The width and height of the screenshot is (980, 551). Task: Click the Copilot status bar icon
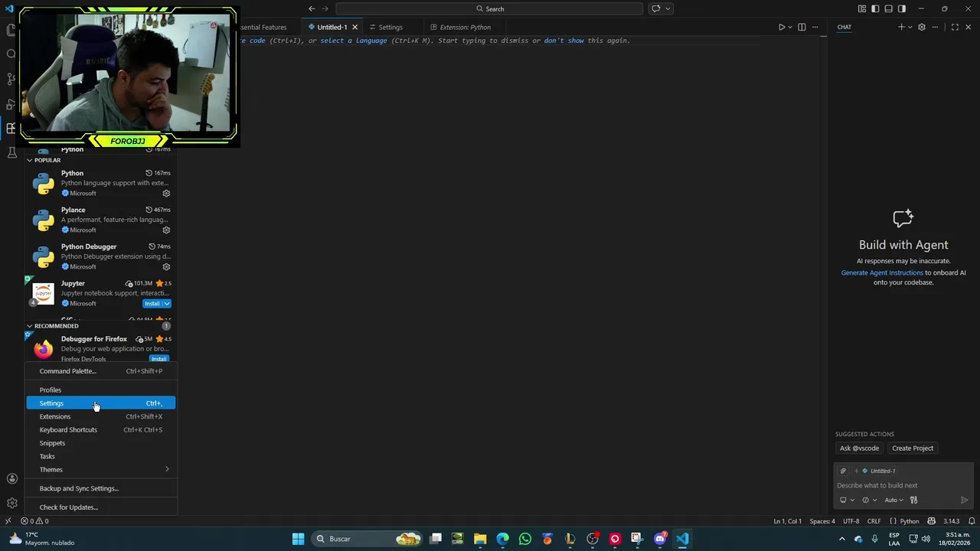(x=931, y=521)
